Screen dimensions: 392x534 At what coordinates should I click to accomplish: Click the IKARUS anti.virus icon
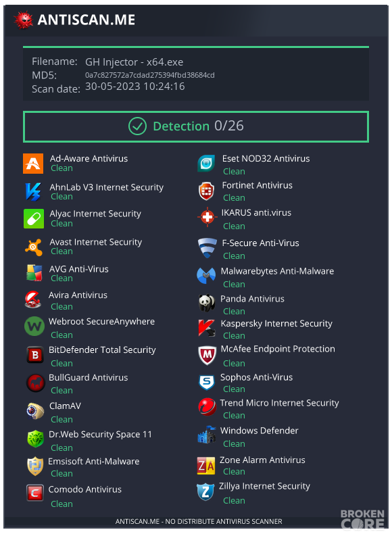pos(207,217)
